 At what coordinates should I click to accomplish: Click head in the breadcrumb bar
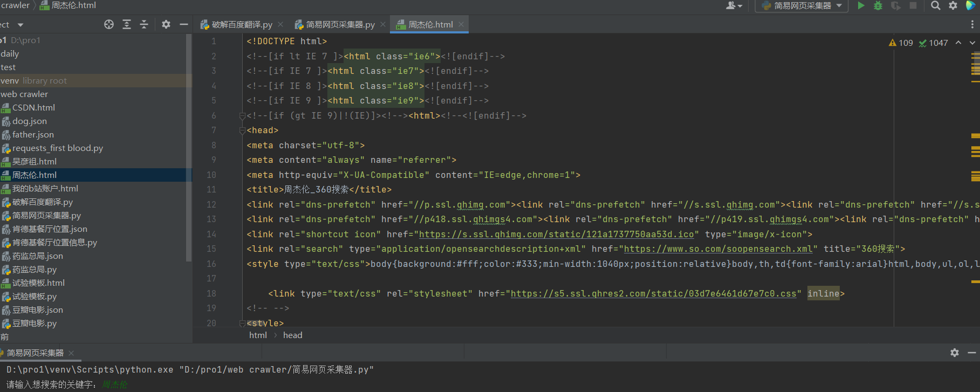[x=293, y=335]
